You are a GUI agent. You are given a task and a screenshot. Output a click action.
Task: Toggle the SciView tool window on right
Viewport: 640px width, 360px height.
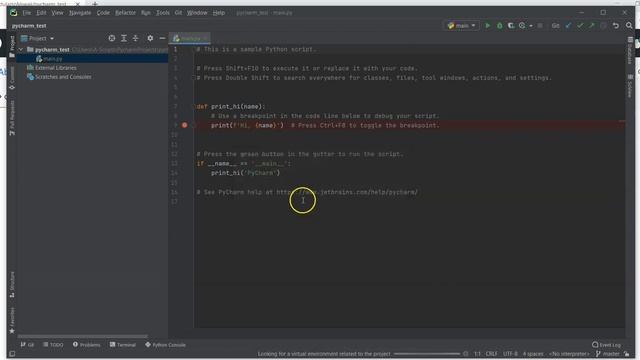click(630, 86)
